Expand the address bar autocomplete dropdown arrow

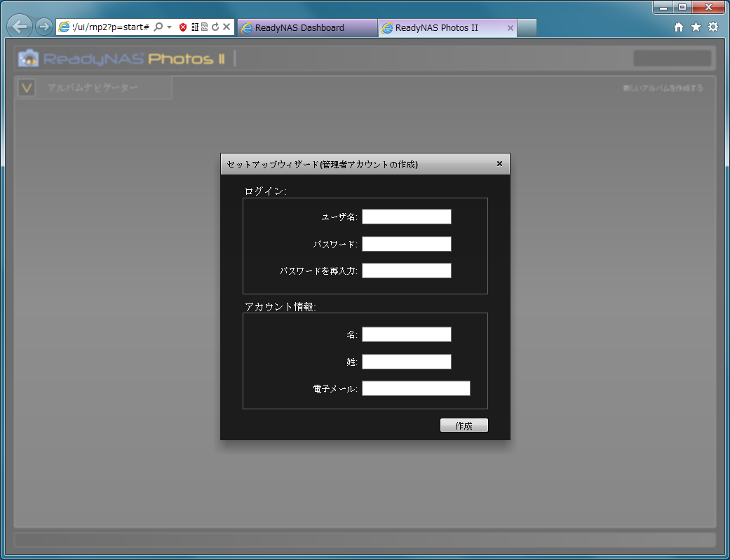pyautogui.click(x=170, y=27)
